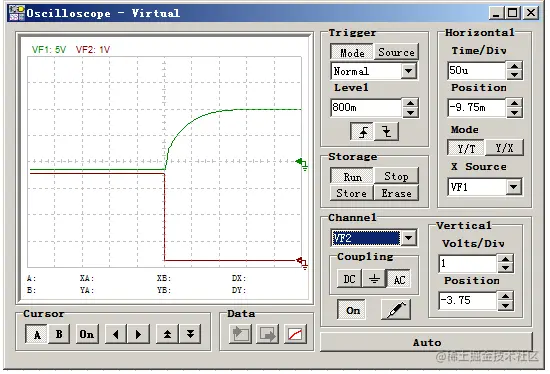This screenshot has width=550, height=374.
Task: Select AC coupling
Action: click(x=399, y=279)
